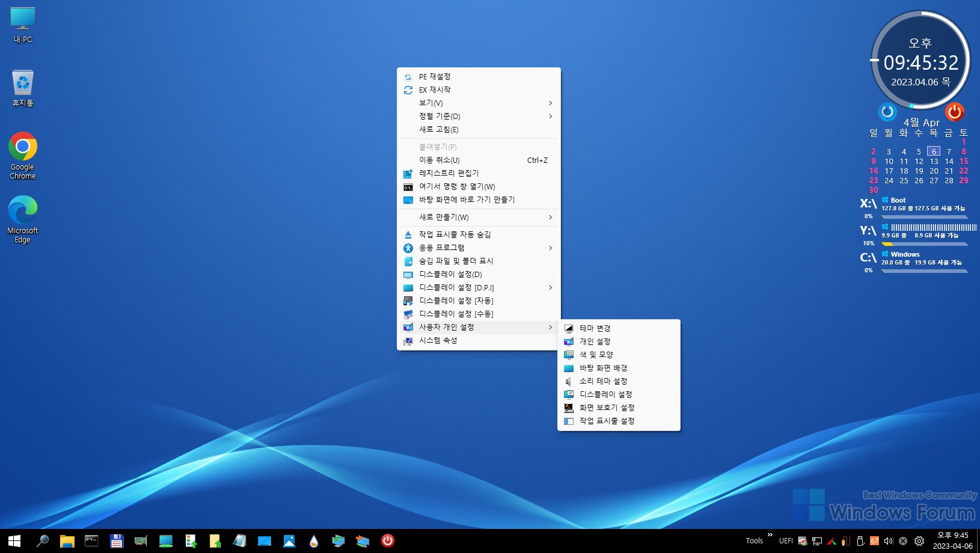Choose 바탕 화면에 바로 가기 만들기
980x553 pixels.
[479, 200]
